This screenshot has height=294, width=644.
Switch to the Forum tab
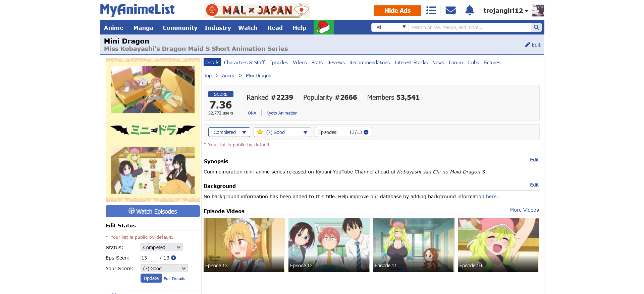(x=456, y=63)
